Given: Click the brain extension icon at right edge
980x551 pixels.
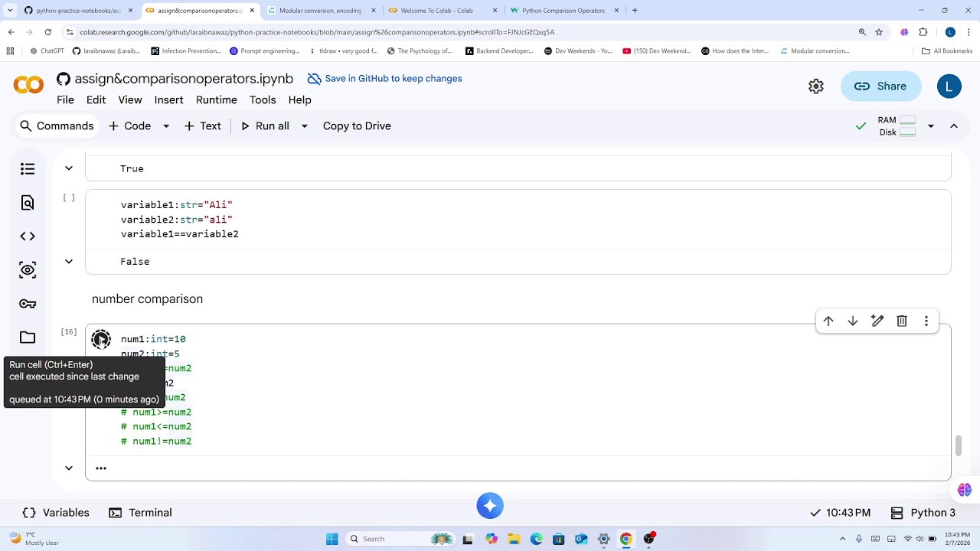Looking at the screenshot, I should click(965, 490).
